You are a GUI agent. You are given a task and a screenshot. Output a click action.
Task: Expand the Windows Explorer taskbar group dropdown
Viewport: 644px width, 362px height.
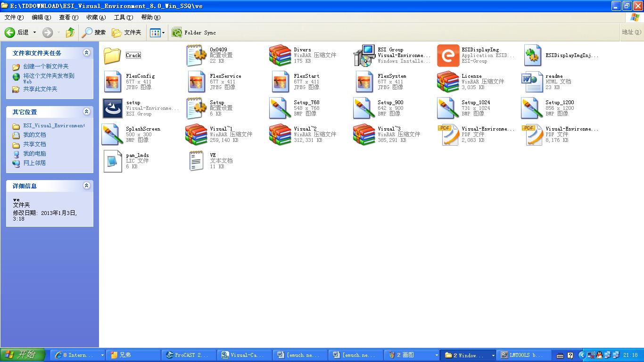pos(493,355)
